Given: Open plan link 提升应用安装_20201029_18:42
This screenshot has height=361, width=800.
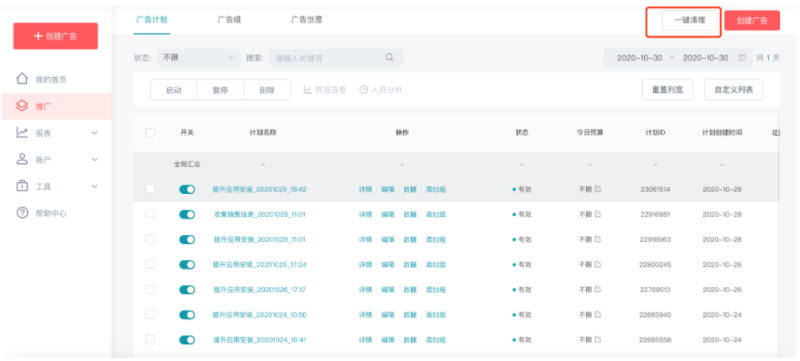Looking at the screenshot, I should pyautogui.click(x=260, y=189).
